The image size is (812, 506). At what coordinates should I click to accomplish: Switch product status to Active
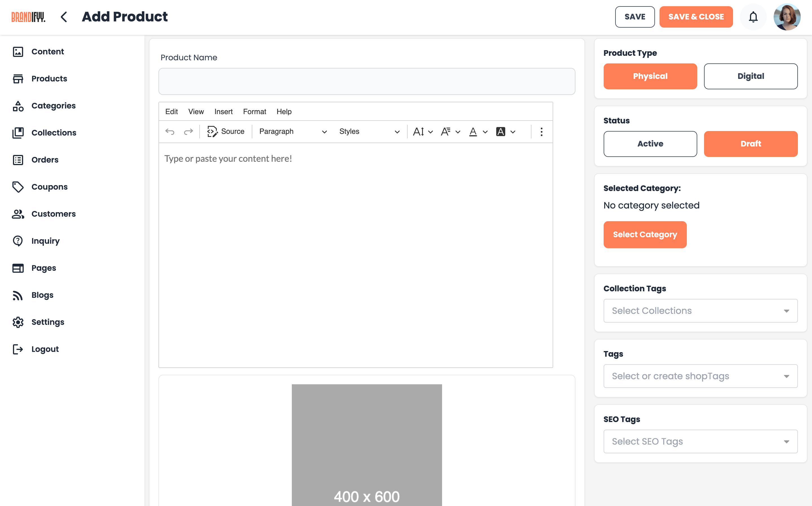pos(650,144)
